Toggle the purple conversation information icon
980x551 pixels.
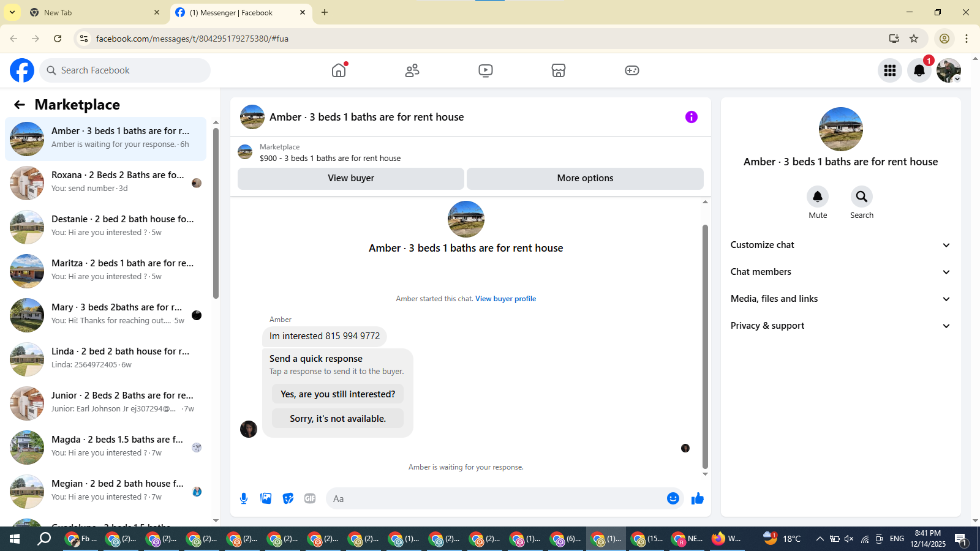point(692,117)
